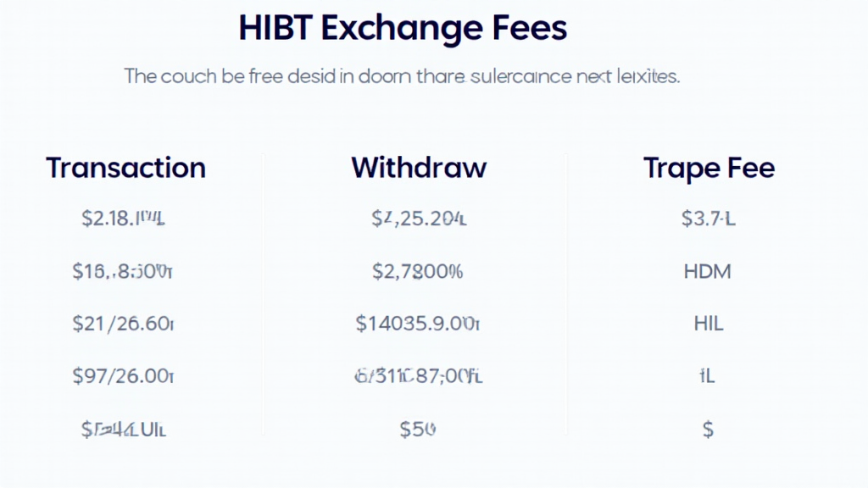Click the lone $ symbol under Trape Fee
Image resolution: width=868 pixels, height=488 pixels.
[x=709, y=430]
